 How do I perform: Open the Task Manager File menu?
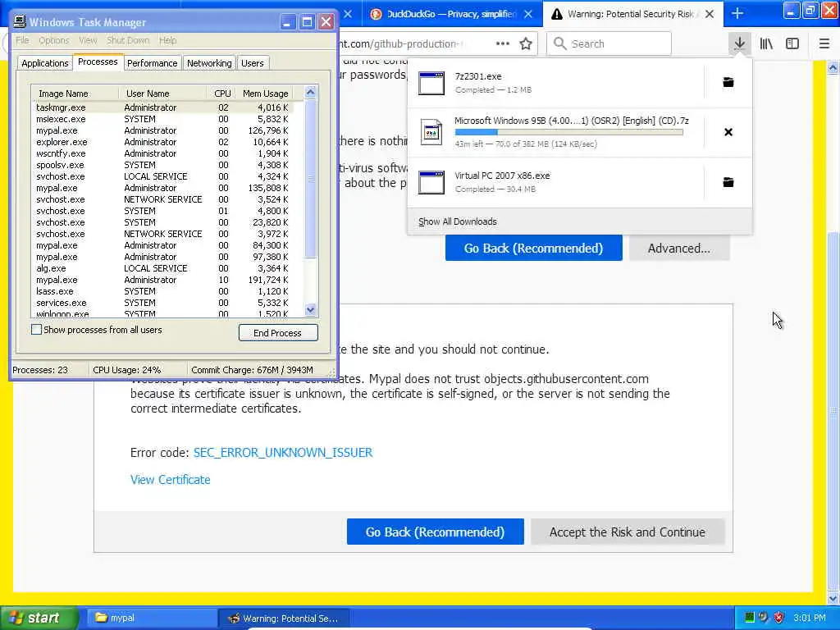(22, 40)
